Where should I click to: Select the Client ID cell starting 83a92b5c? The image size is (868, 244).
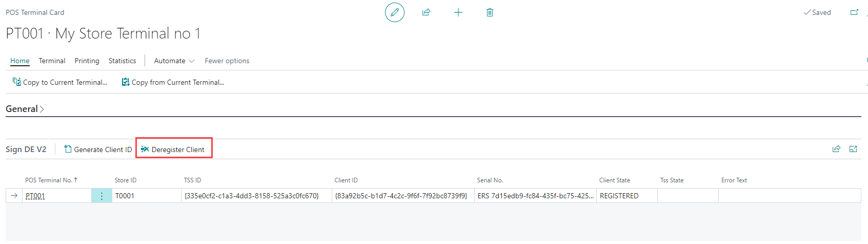[x=403, y=196]
